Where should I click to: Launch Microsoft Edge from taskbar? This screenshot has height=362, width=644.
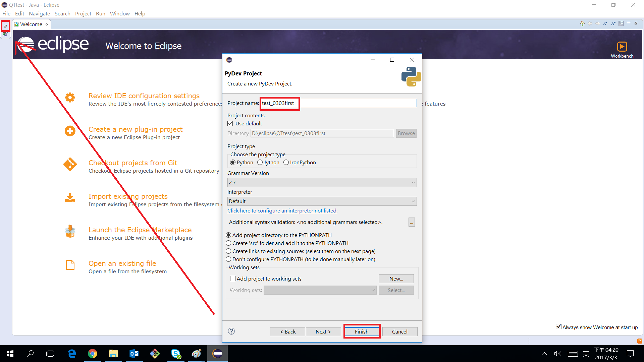tap(72, 354)
